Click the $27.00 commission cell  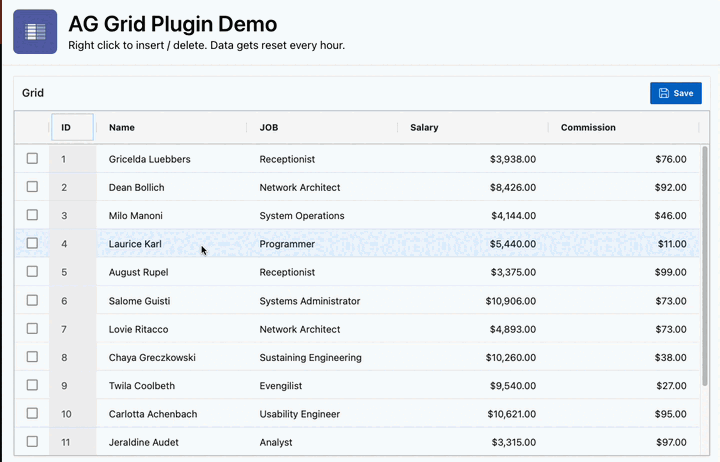pyautogui.click(x=624, y=386)
